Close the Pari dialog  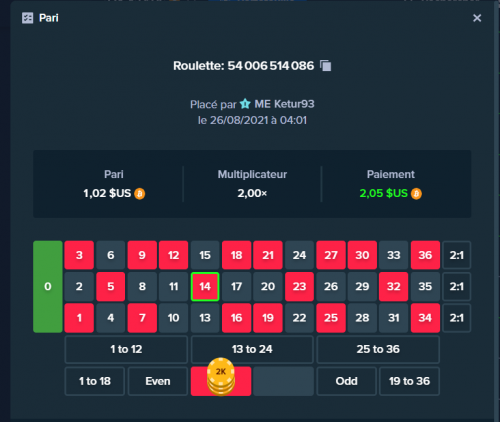click(x=477, y=18)
